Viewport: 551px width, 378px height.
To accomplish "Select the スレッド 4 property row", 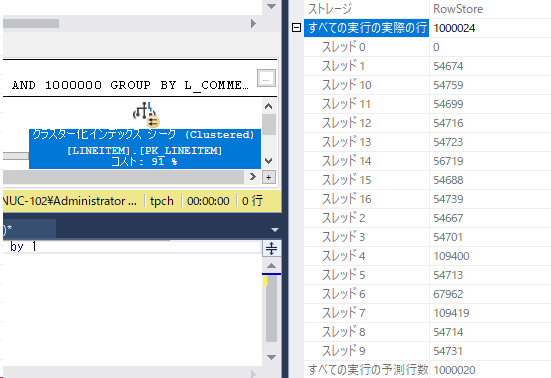I will tap(427, 256).
